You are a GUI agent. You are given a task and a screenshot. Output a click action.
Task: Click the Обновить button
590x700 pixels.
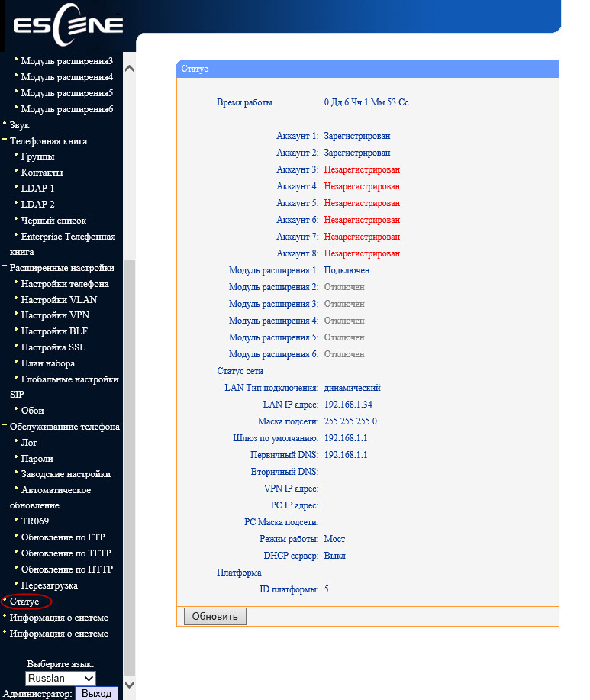pos(214,617)
